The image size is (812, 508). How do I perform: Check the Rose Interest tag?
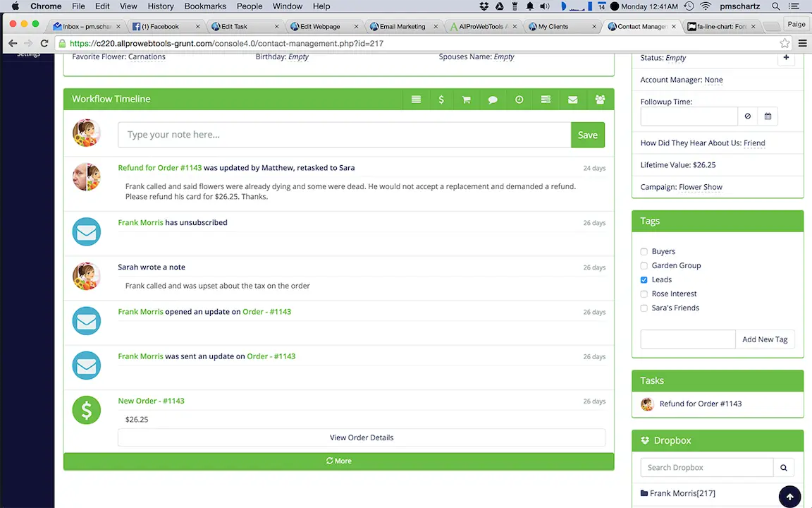click(x=644, y=294)
